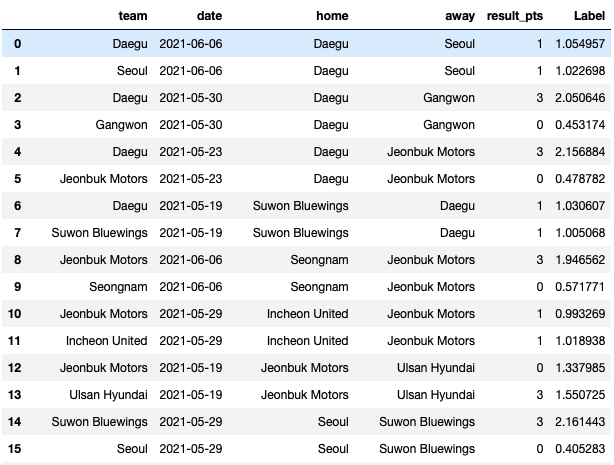Screen dimensions: 614x465
Task: Click the date 2021-05-19 in row 6
Action: pos(191,206)
